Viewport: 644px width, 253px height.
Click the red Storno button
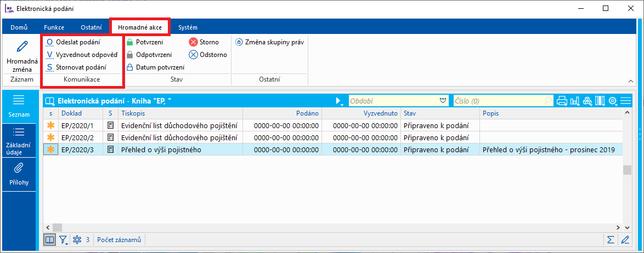204,42
